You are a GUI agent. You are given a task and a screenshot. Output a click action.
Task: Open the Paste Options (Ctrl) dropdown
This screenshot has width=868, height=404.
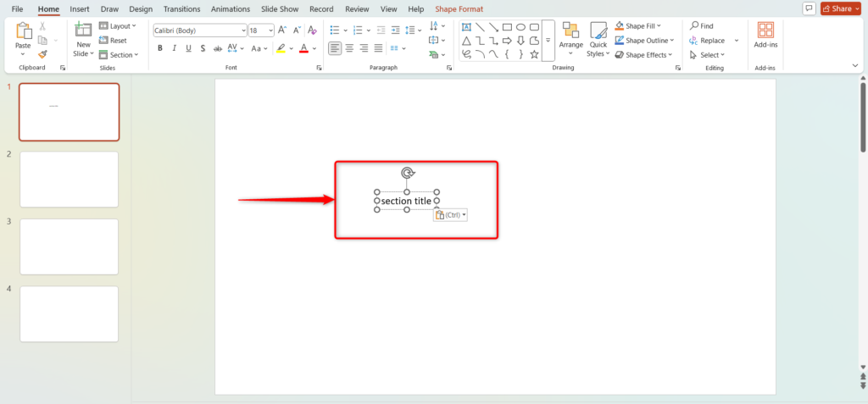point(451,215)
